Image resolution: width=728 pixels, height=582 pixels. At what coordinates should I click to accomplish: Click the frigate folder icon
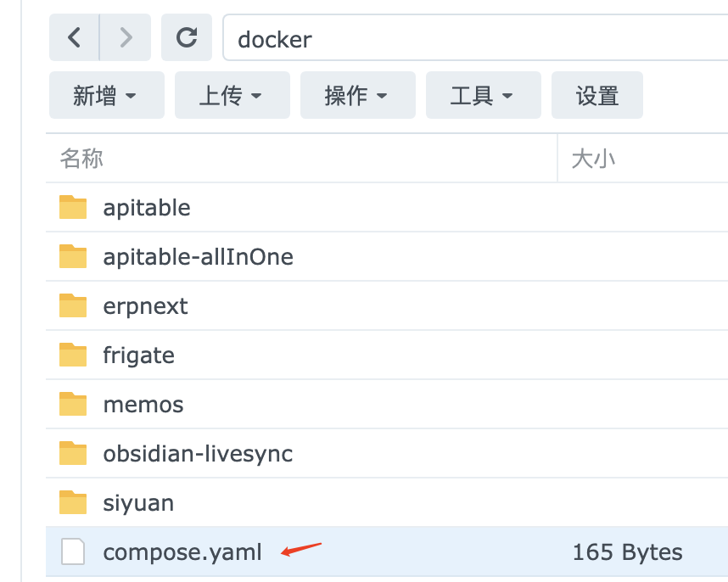point(73,355)
